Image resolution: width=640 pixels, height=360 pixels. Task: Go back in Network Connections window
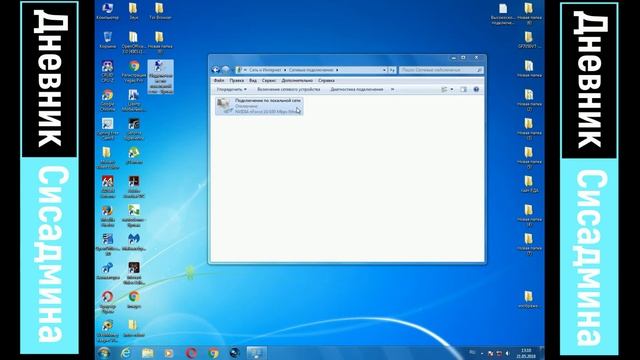pos(216,70)
